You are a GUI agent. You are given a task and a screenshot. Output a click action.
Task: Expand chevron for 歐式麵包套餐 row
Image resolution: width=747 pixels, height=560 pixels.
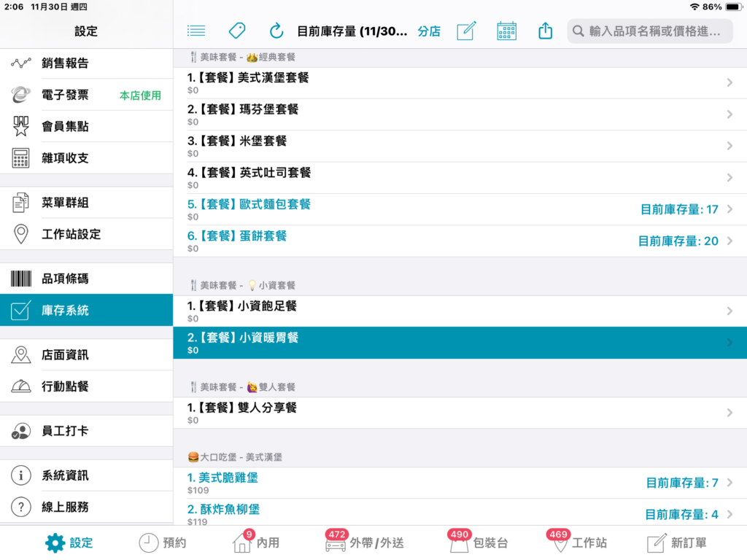coord(729,209)
